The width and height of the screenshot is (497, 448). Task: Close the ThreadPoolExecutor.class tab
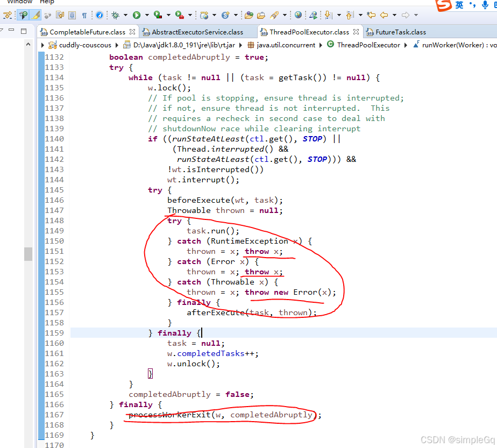click(356, 32)
